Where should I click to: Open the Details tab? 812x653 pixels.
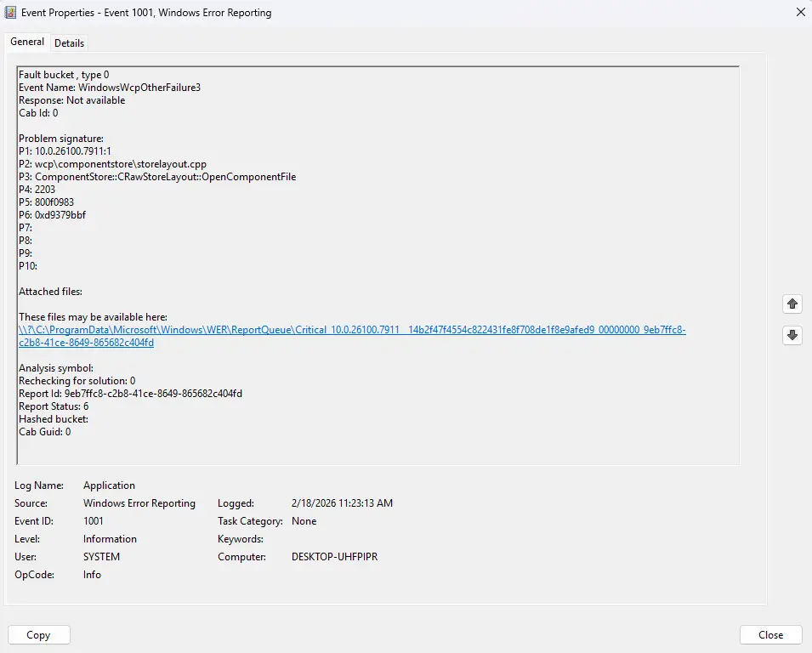tap(69, 43)
